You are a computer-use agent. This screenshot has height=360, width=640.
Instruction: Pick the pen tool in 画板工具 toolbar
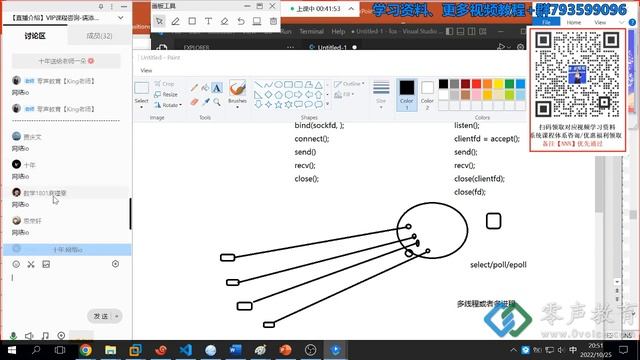click(x=176, y=21)
